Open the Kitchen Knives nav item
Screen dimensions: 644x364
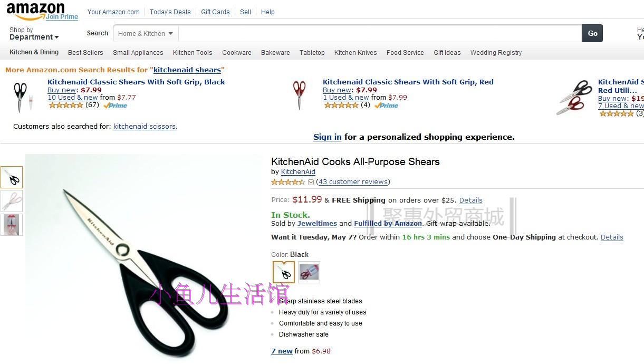point(355,52)
